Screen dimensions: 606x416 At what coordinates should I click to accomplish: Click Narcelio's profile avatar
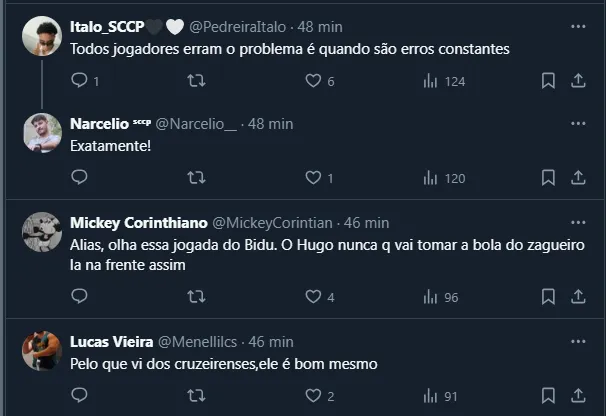click(40, 134)
